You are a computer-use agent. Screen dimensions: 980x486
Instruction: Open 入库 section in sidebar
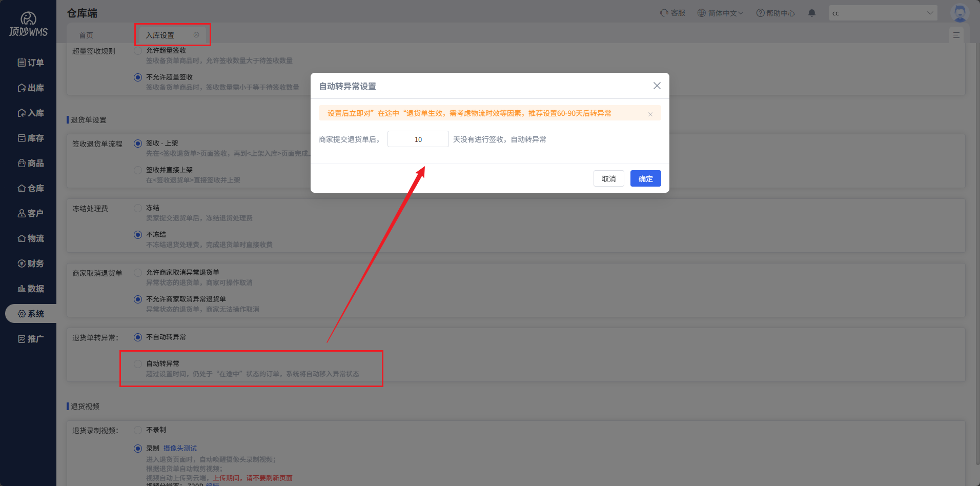point(31,113)
